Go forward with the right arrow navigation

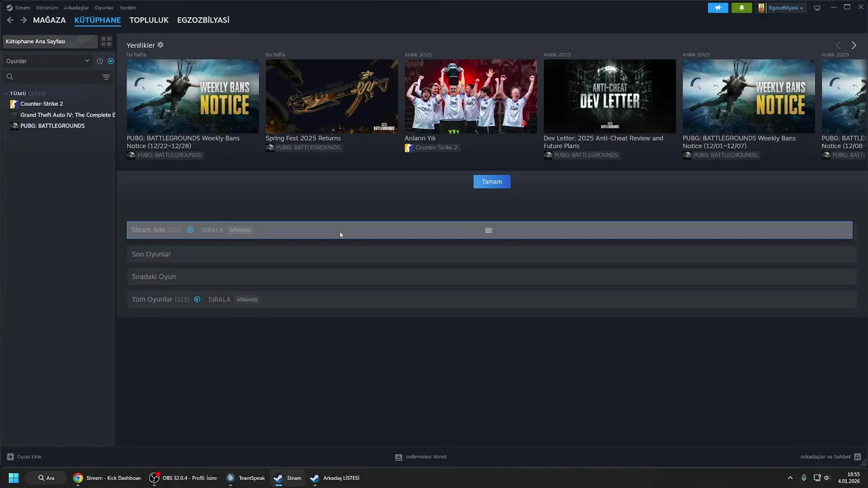24,20
